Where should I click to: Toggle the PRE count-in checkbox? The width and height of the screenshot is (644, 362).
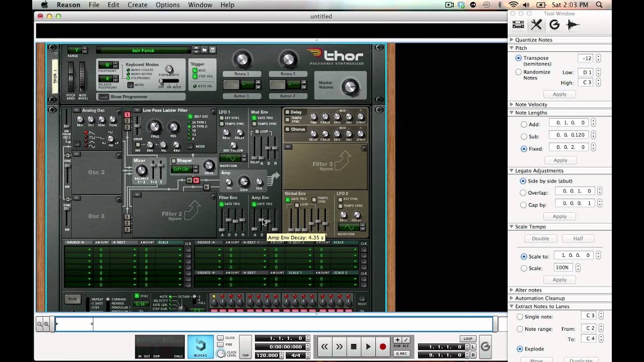(220, 345)
